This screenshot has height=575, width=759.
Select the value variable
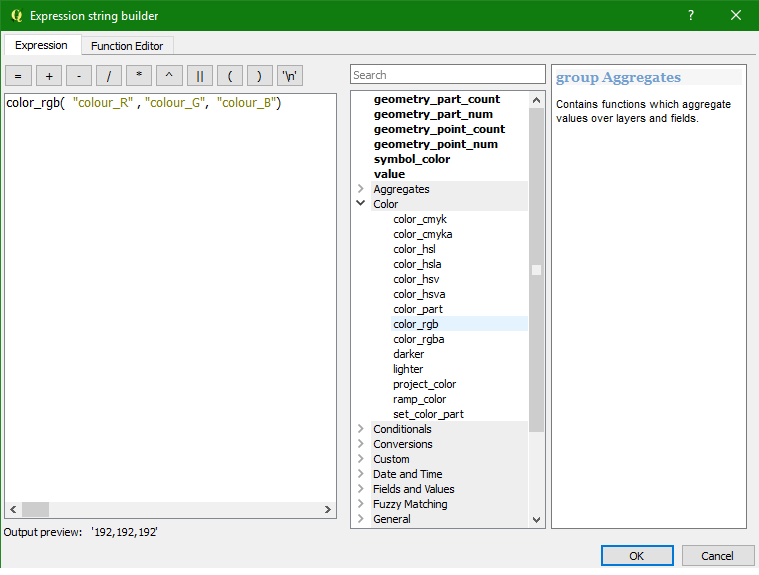click(389, 174)
